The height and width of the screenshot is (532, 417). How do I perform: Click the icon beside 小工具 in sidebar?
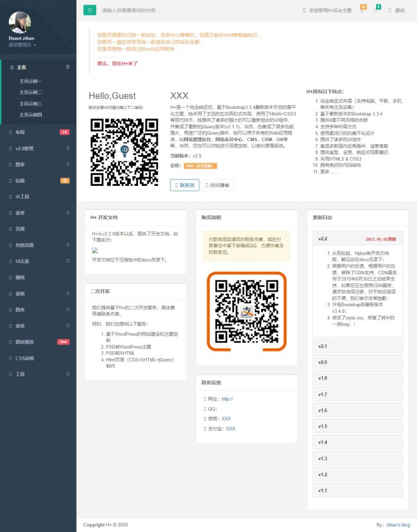click(x=10, y=196)
